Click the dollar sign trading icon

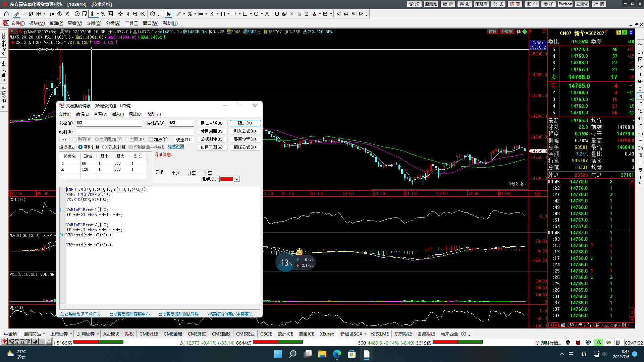pyautogui.click(x=92, y=14)
